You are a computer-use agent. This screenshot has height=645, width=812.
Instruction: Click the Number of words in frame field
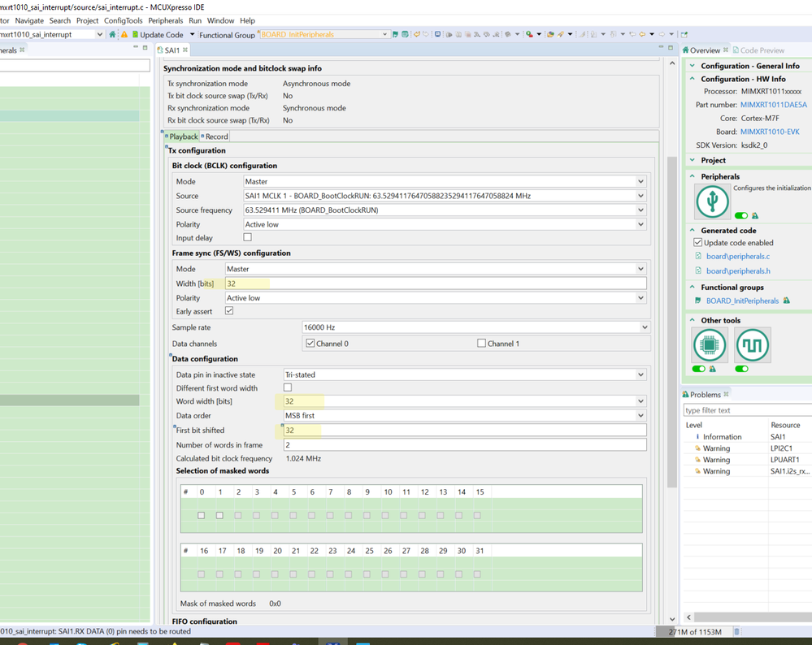[x=464, y=444]
